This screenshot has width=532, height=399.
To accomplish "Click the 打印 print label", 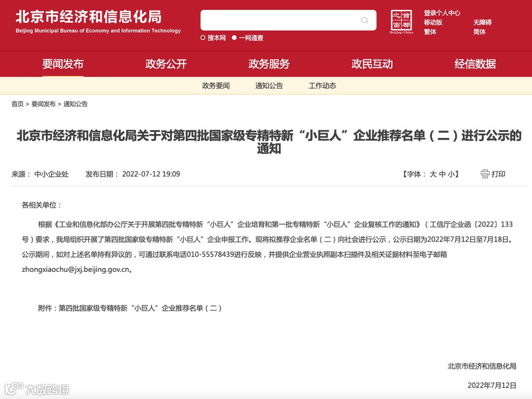I will point(499,174).
